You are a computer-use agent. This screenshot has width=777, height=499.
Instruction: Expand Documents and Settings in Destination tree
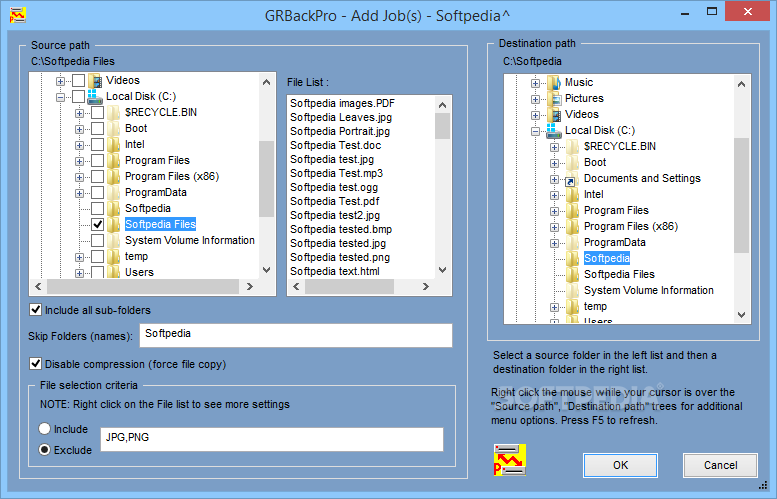click(x=555, y=179)
